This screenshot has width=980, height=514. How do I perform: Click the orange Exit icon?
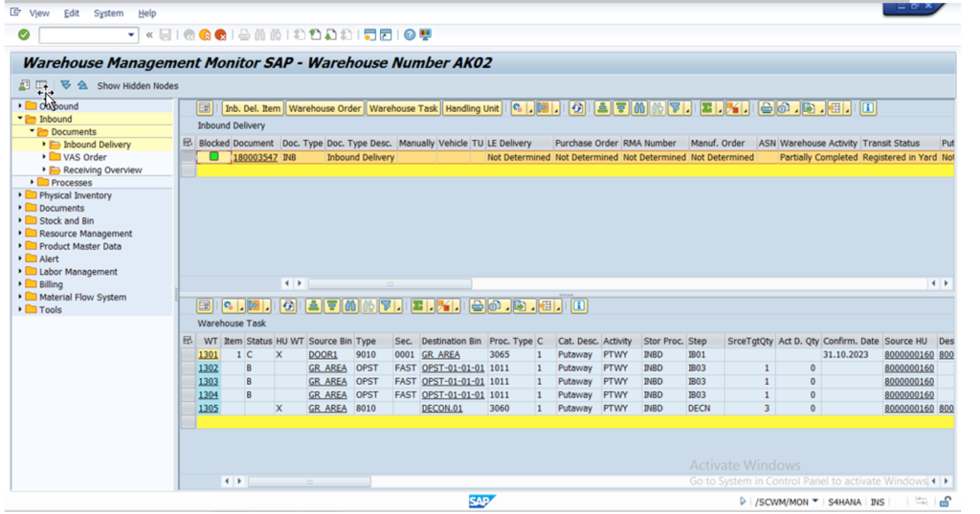[205, 35]
